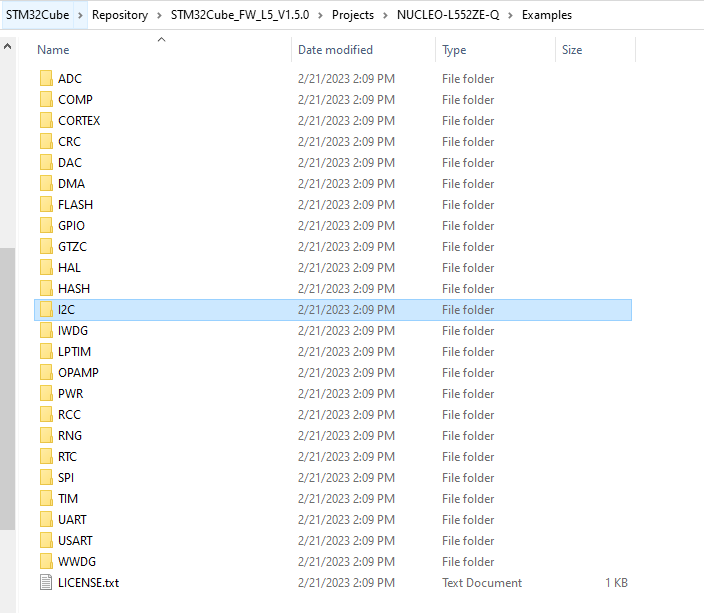
Task: Select the LPTIM folder name
Action: [x=75, y=352]
